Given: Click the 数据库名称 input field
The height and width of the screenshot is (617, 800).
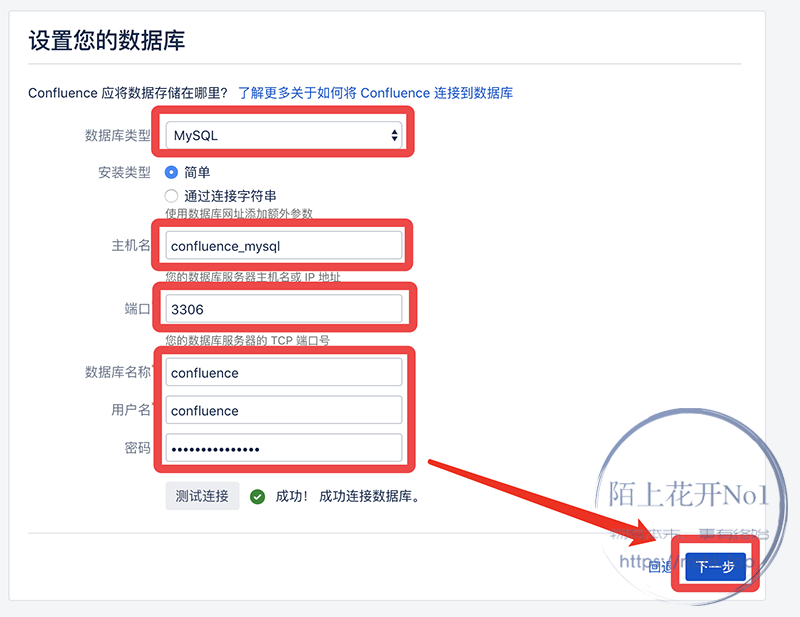Looking at the screenshot, I should (x=284, y=373).
